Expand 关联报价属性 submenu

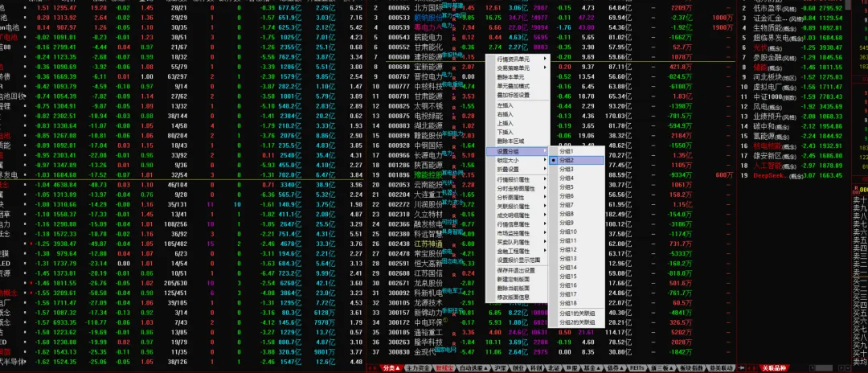click(x=518, y=206)
